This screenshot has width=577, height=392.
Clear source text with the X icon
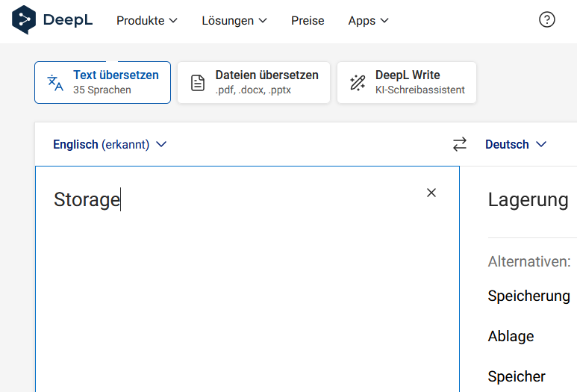coord(431,193)
